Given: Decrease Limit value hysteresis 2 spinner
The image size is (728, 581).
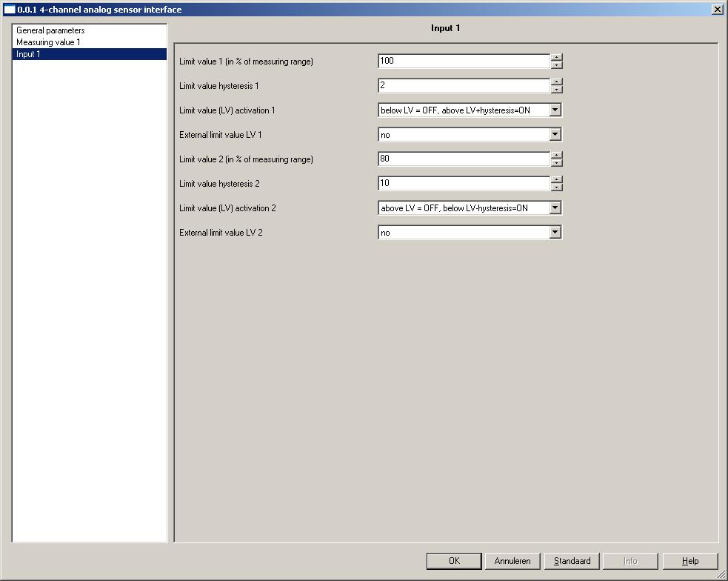Looking at the screenshot, I should 556,187.
